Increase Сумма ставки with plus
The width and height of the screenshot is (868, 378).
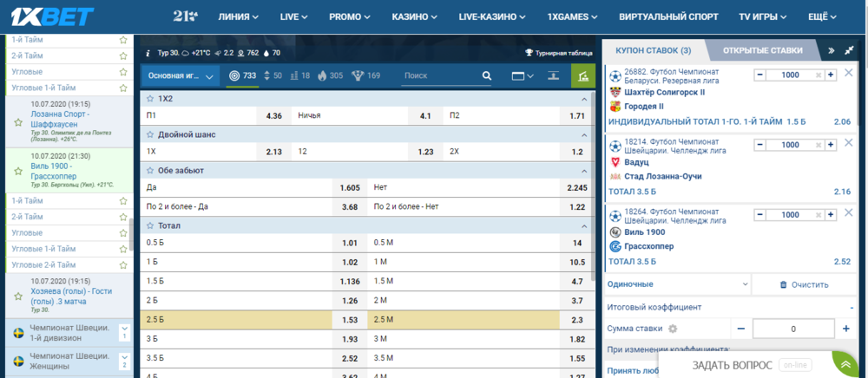pos(845,329)
